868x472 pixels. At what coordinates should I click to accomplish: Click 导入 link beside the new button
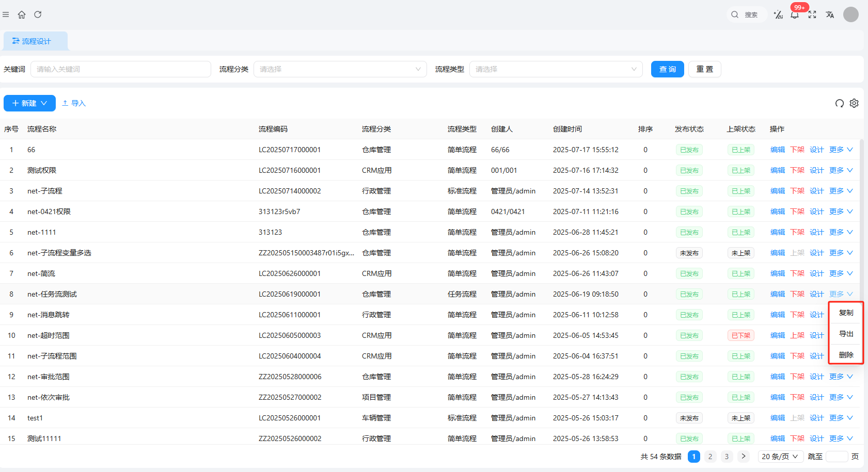click(x=74, y=103)
